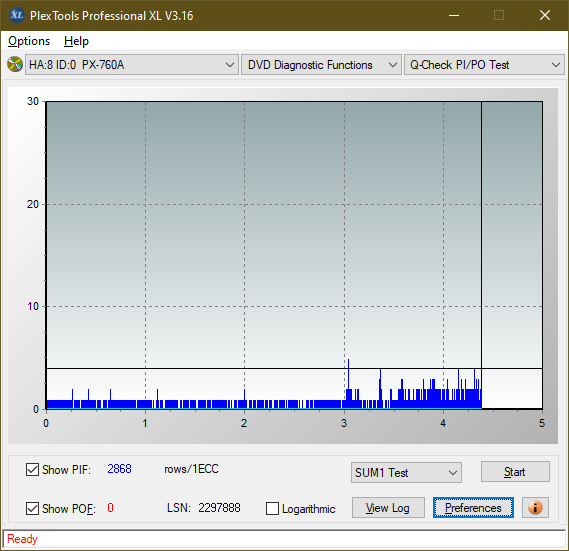The height and width of the screenshot is (551, 569).
Task: Open the Help menu
Action: (76, 41)
